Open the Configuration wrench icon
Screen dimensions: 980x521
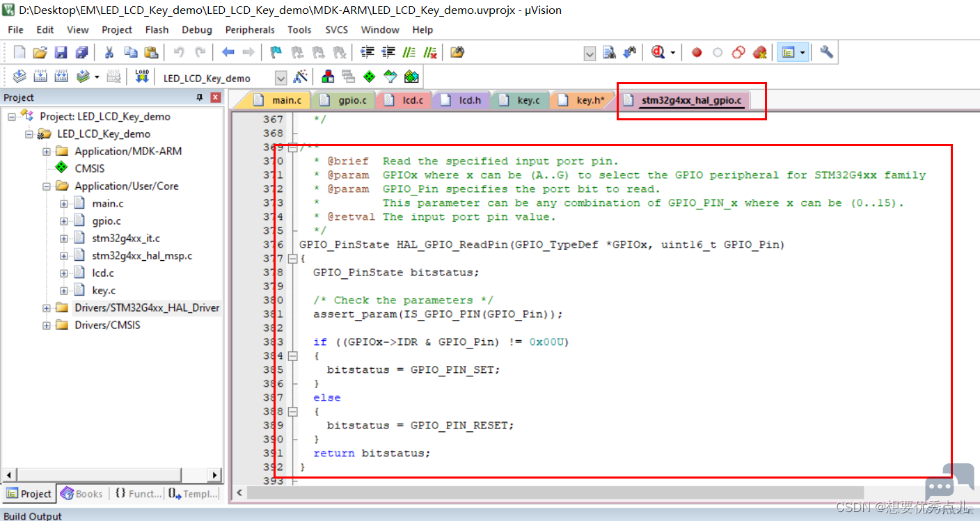(826, 52)
